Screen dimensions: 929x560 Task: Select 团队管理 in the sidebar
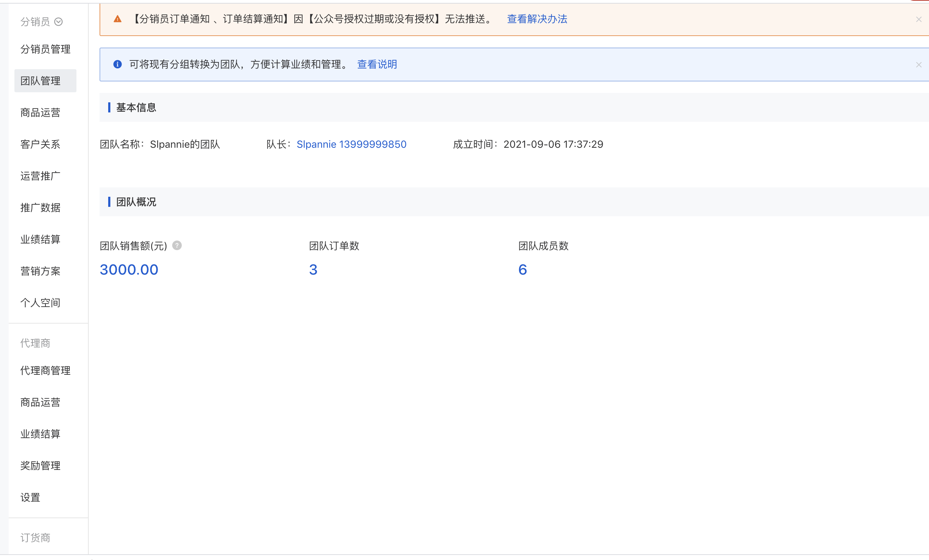tap(40, 81)
